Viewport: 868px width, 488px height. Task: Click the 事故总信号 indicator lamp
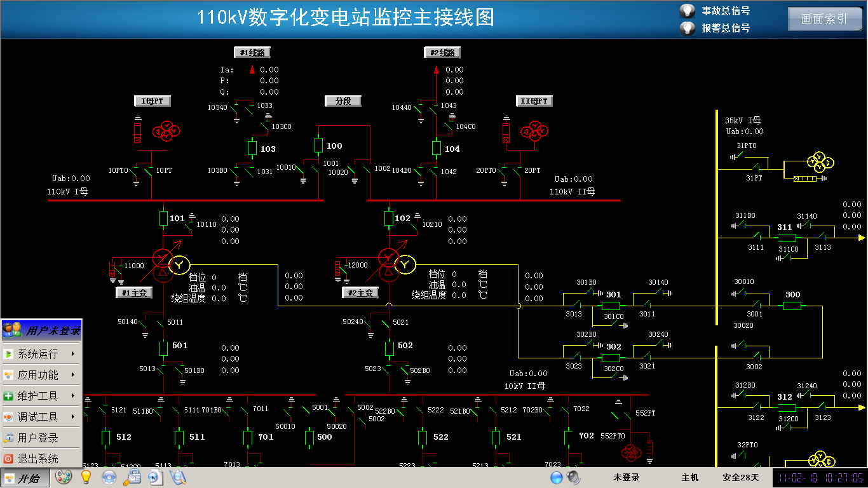pos(687,11)
